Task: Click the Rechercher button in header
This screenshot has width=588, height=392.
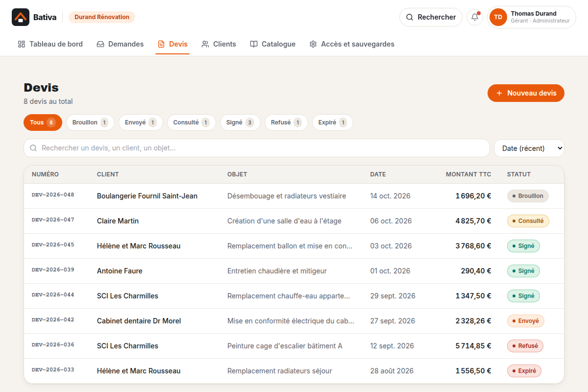Action: click(x=431, y=17)
